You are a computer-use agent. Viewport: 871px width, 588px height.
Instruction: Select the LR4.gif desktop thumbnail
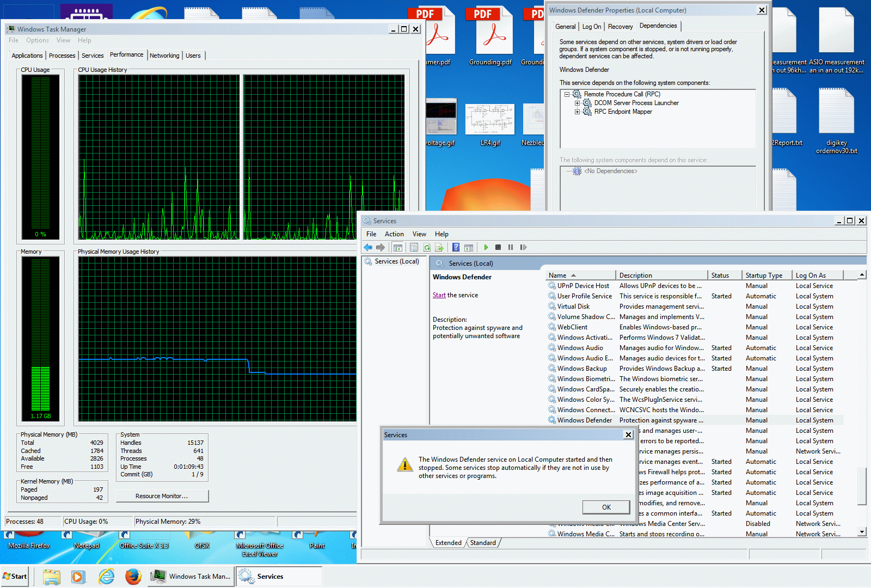490,125
